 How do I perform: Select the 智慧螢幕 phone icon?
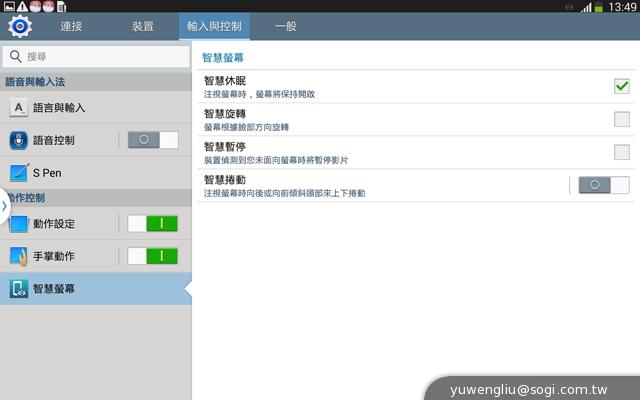[18, 289]
